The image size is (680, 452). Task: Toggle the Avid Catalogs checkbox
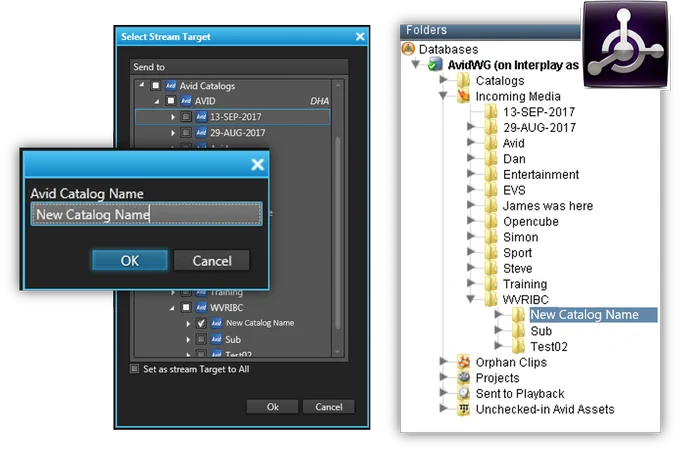(156, 85)
